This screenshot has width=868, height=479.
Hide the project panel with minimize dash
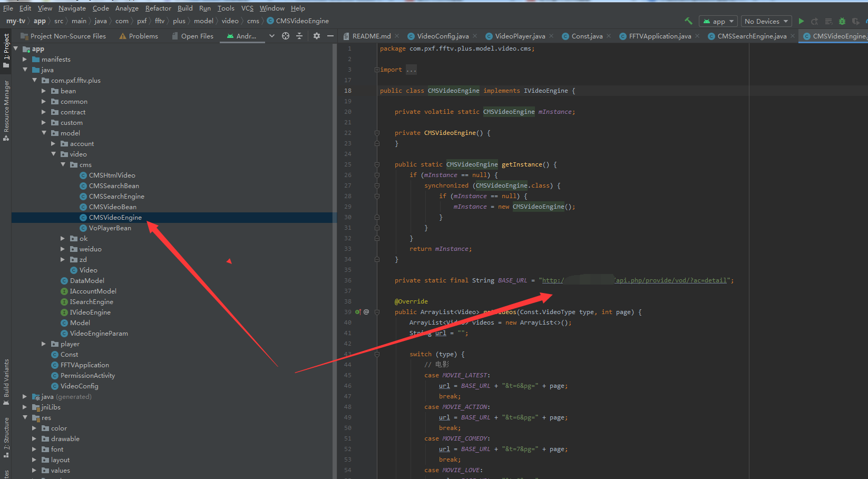point(330,36)
